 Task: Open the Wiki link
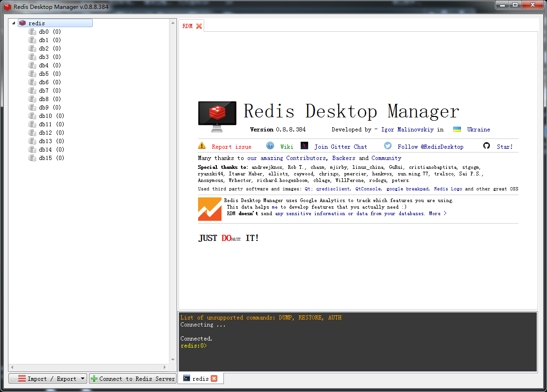click(287, 147)
